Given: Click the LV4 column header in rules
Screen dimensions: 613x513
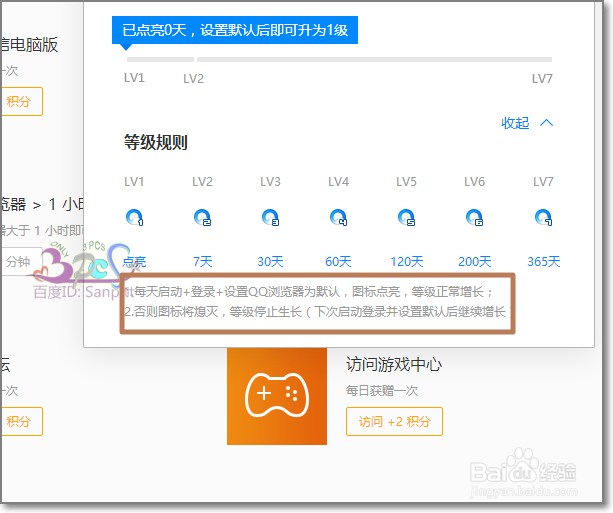Looking at the screenshot, I should pyautogui.click(x=339, y=182).
